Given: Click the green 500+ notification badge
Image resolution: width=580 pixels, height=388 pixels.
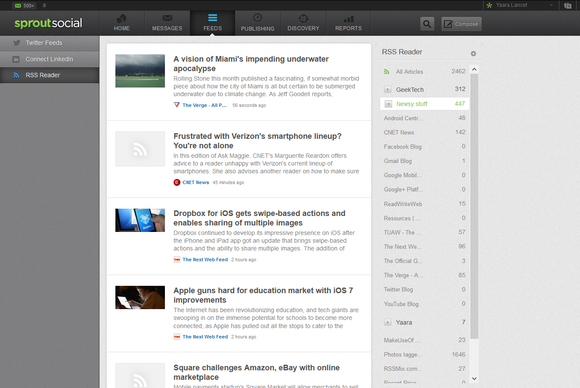Looking at the screenshot, I should (24, 6).
